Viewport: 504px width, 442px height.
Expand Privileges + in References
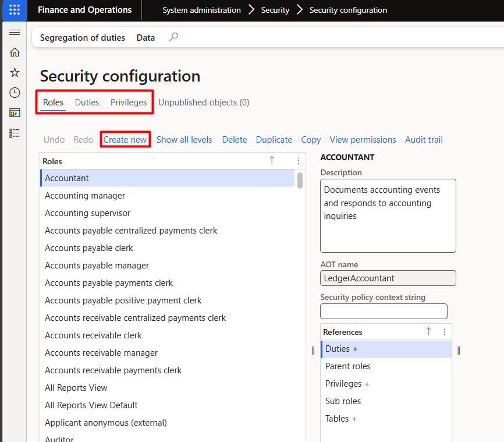click(386, 383)
